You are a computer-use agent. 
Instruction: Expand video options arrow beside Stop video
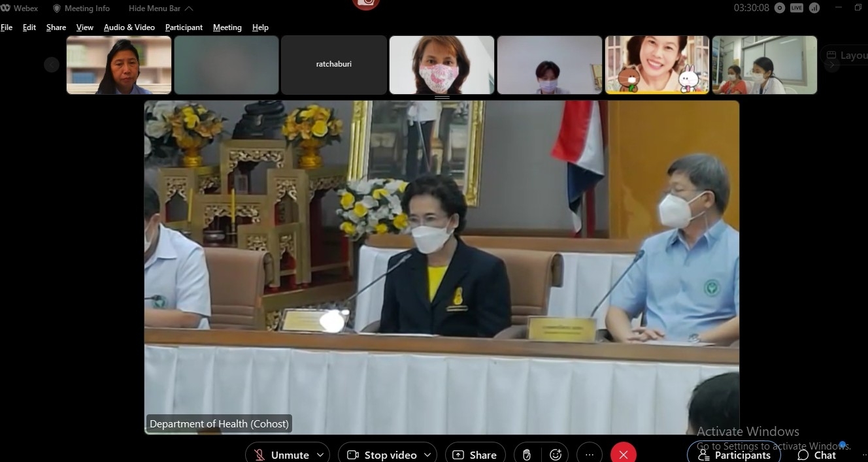pos(428,455)
